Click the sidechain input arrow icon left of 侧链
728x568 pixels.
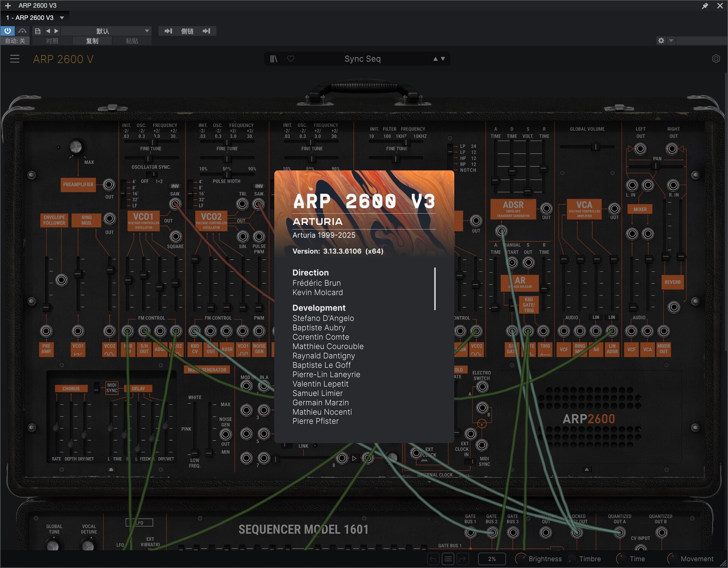click(168, 31)
